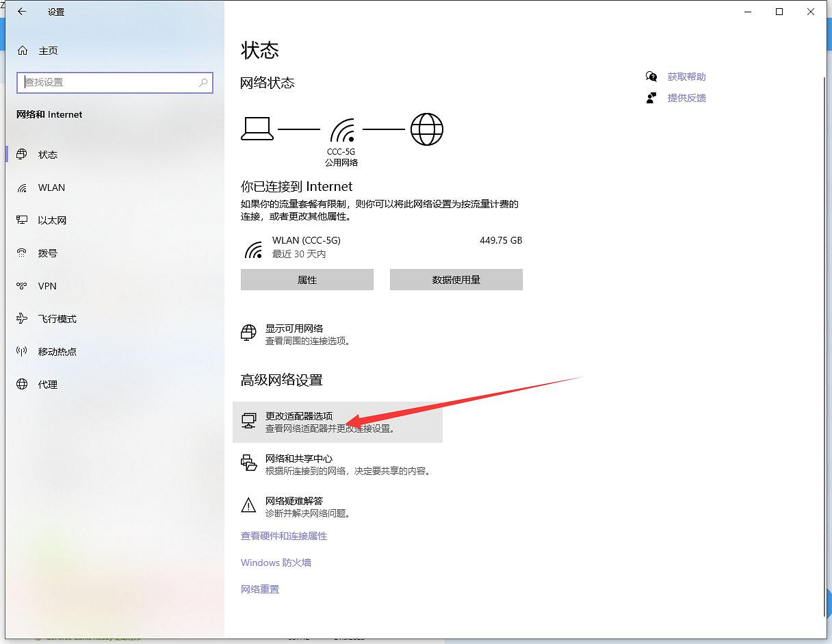Open 飞行模式 airplane mode page

[x=57, y=319]
